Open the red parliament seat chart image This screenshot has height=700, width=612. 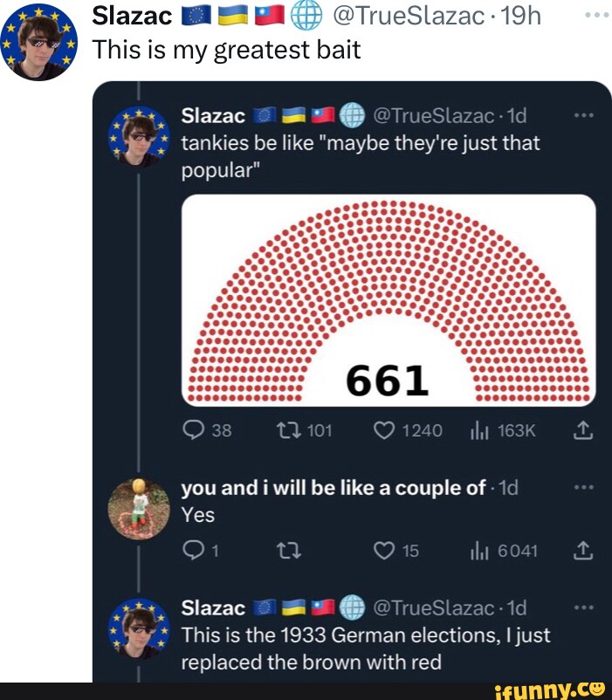[389, 299]
